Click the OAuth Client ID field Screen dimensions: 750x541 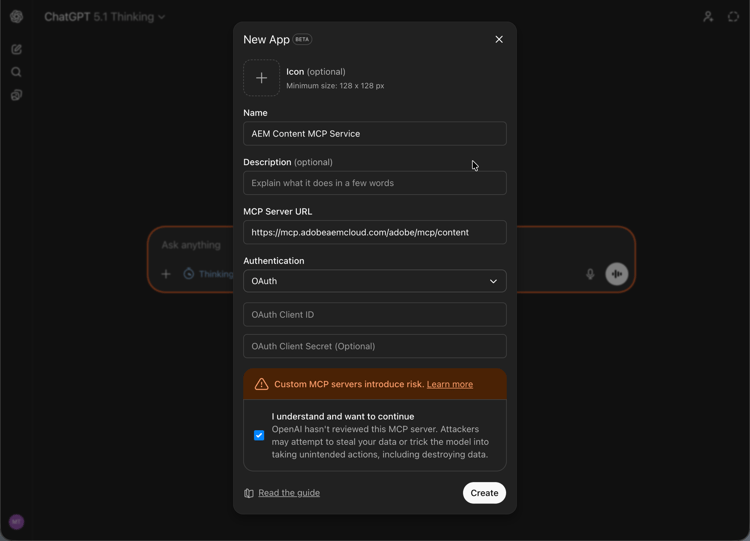(375, 314)
